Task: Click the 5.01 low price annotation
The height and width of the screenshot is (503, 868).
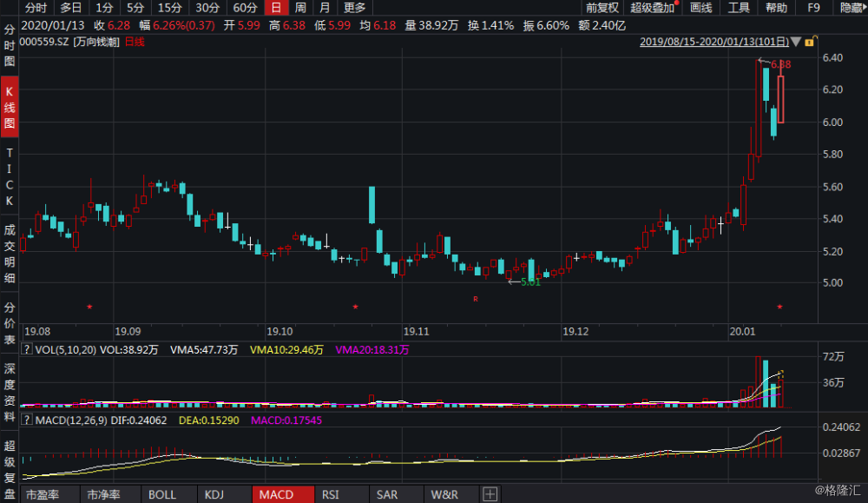Action: [530, 282]
